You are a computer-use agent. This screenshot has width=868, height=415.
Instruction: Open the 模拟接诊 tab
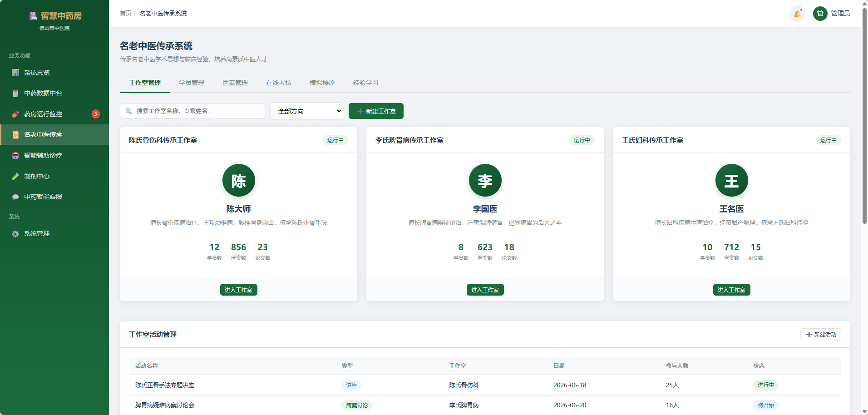pyautogui.click(x=322, y=83)
